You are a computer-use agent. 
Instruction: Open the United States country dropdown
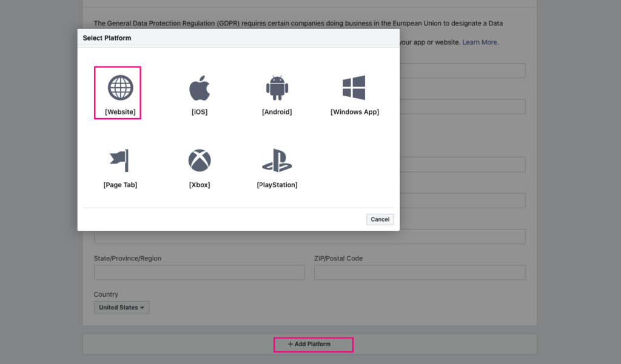[121, 308]
